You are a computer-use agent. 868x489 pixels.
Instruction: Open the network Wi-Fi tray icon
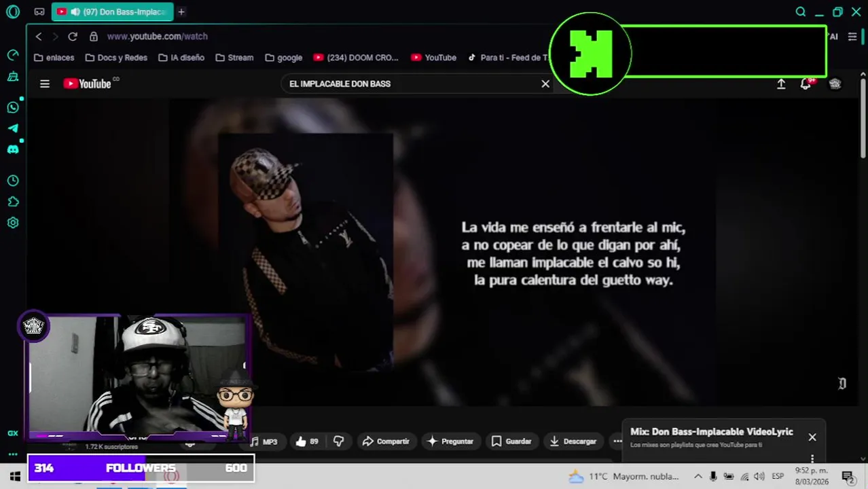click(x=744, y=477)
